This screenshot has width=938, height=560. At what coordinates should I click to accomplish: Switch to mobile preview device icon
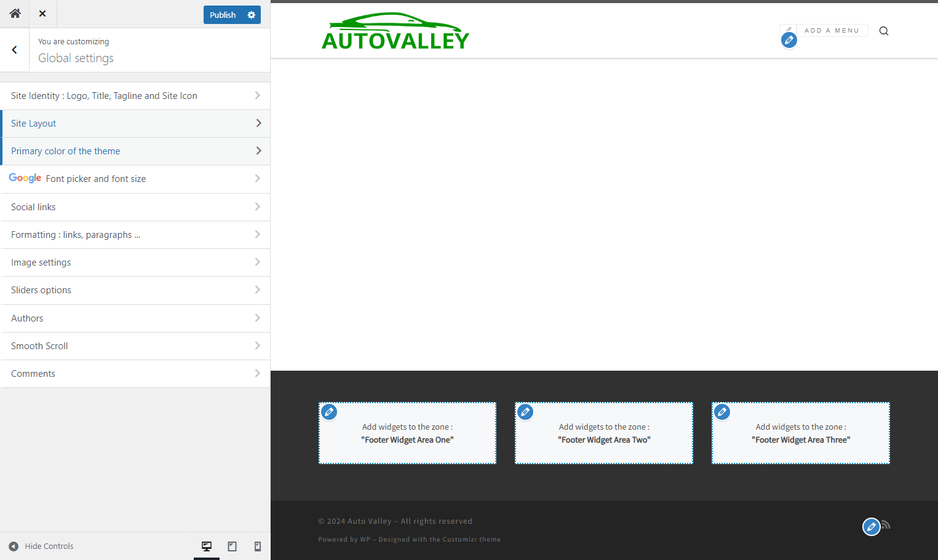[258, 546]
